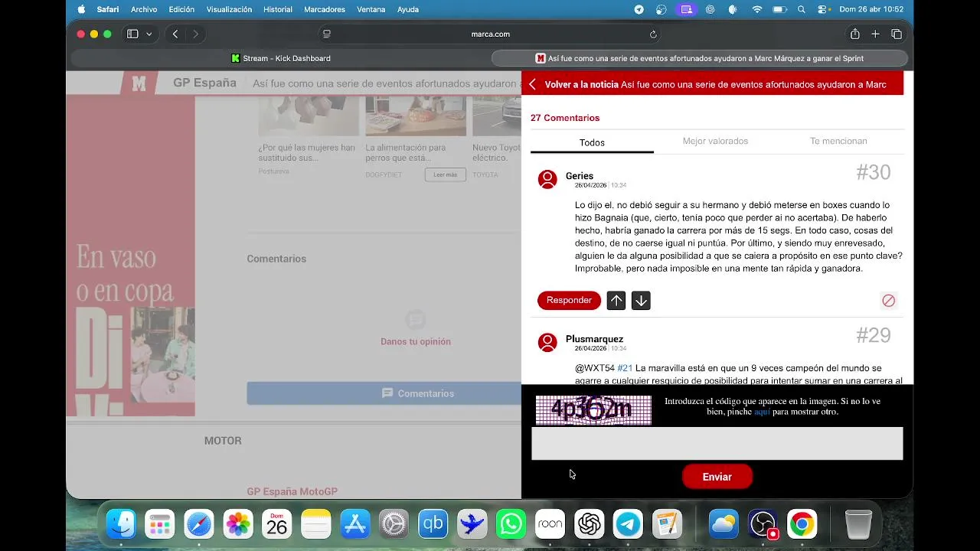Viewport: 980px width, 551px height.
Task: Open the Safari share sheet
Action: (854, 34)
